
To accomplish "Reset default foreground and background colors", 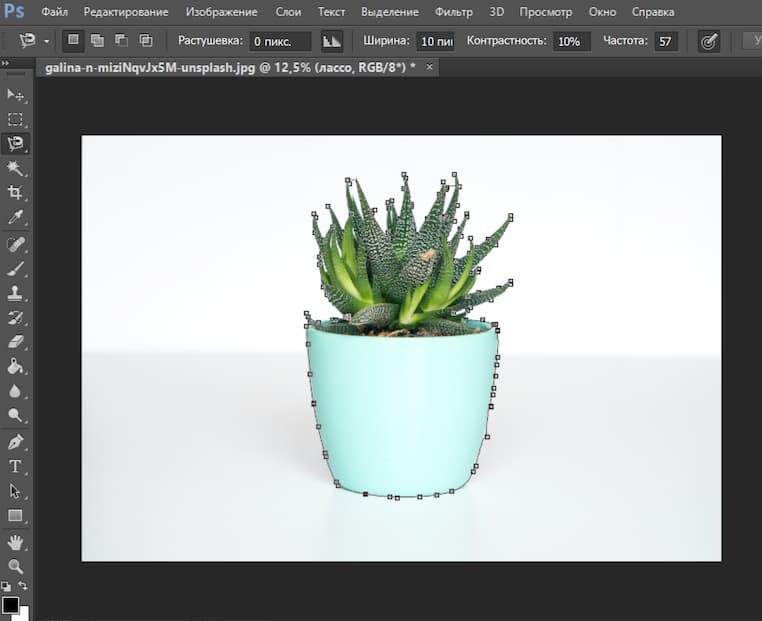I will (5, 586).
